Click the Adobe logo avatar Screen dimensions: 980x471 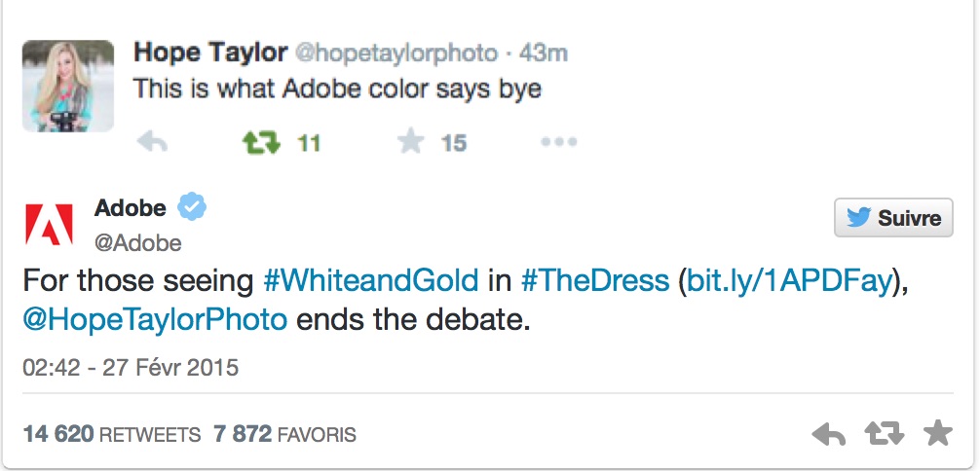tap(49, 224)
